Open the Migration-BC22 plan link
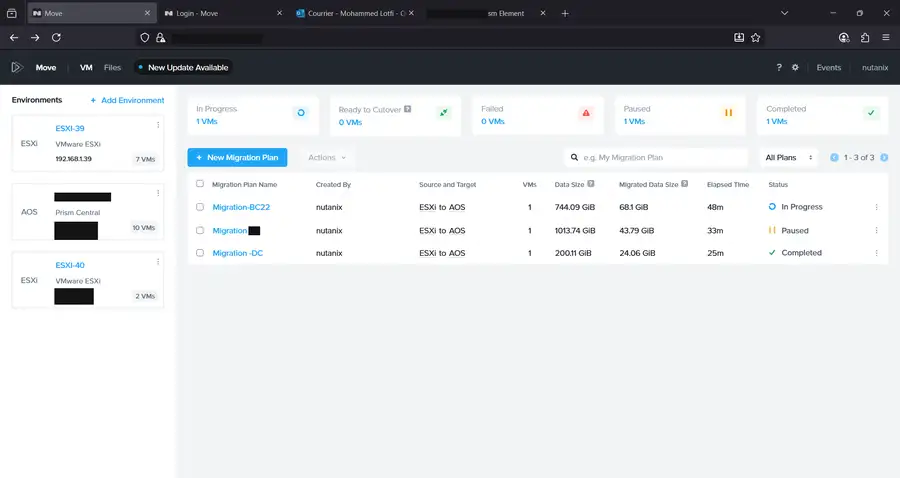This screenshot has width=900, height=478. (x=241, y=207)
